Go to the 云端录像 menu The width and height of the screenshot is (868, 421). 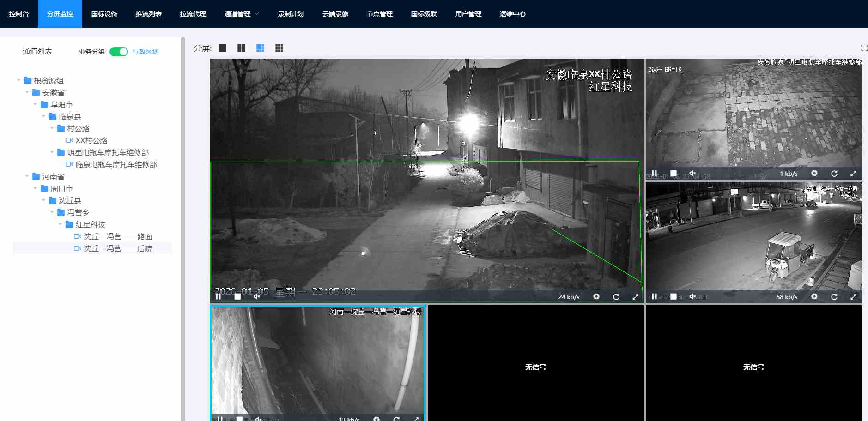click(x=335, y=14)
